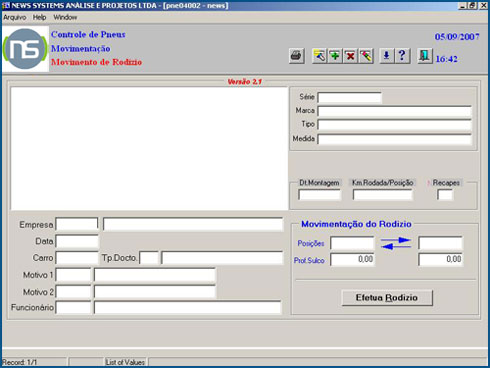Image resolution: width=490 pixels, height=368 pixels.
Task: Click the printer icon in the toolbar
Action: pos(296,56)
